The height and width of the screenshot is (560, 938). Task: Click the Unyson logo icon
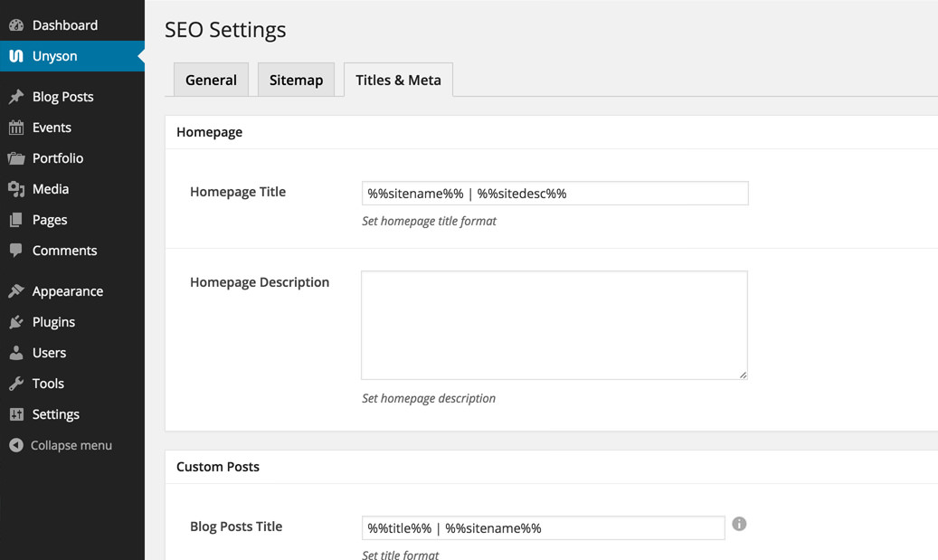16,56
